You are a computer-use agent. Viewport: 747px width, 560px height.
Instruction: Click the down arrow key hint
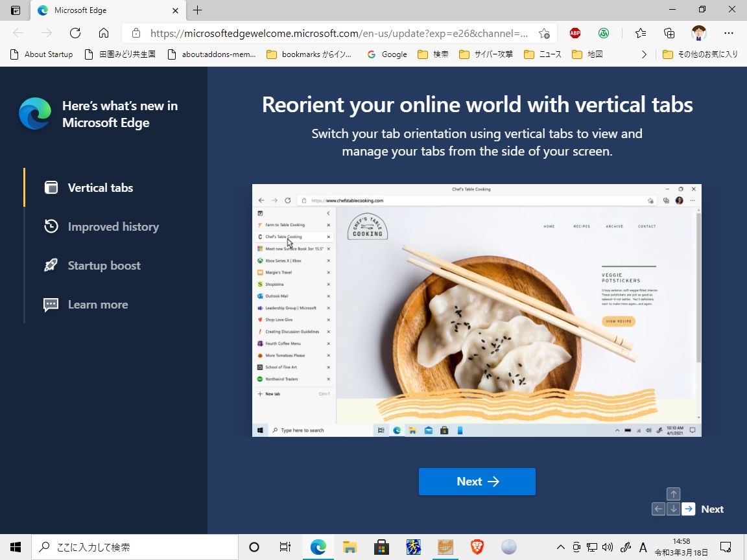tap(673, 509)
